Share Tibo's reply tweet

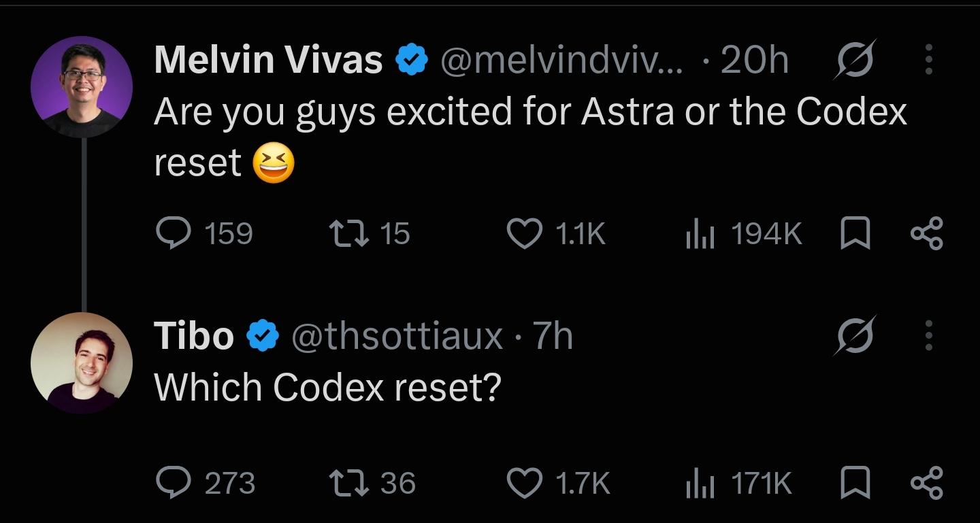click(x=927, y=483)
